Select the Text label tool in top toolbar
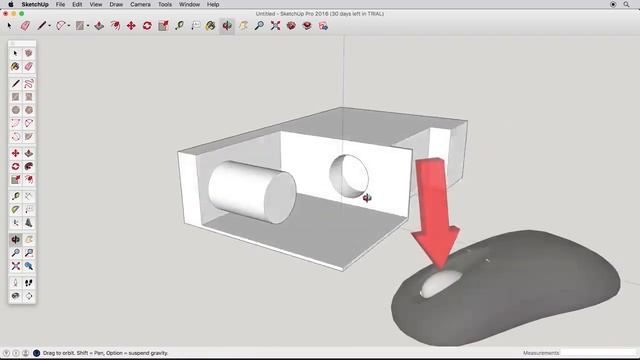The height and width of the screenshot is (360, 640). pyautogui.click(x=196, y=26)
